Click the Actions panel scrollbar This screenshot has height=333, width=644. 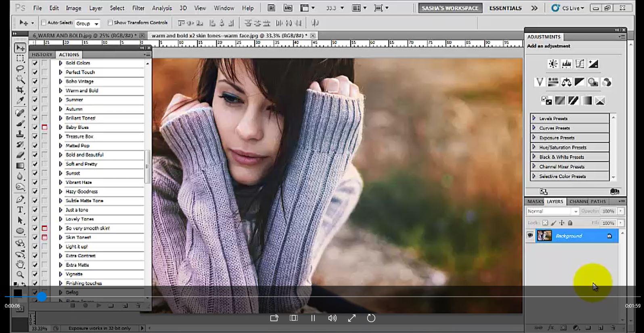[x=147, y=166]
